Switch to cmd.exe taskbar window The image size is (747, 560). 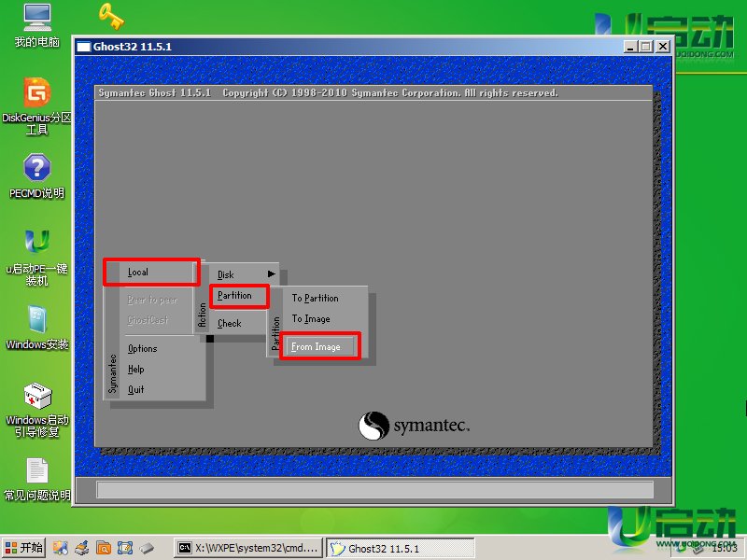coord(248,548)
